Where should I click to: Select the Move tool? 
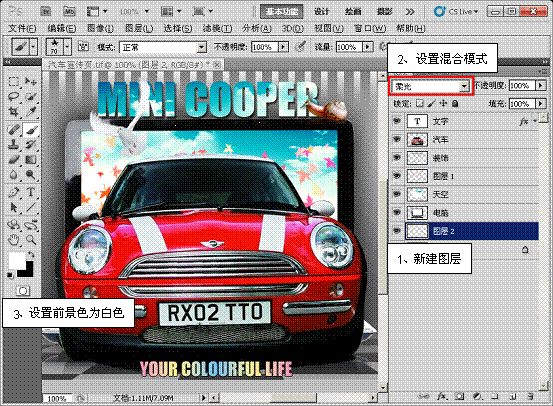(x=31, y=81)
